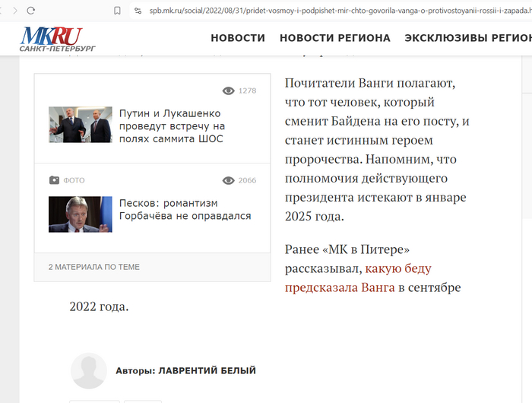This screenshot has width=532, height=403.
Task: Click the ФОТО label
Action: click(74, 180)
